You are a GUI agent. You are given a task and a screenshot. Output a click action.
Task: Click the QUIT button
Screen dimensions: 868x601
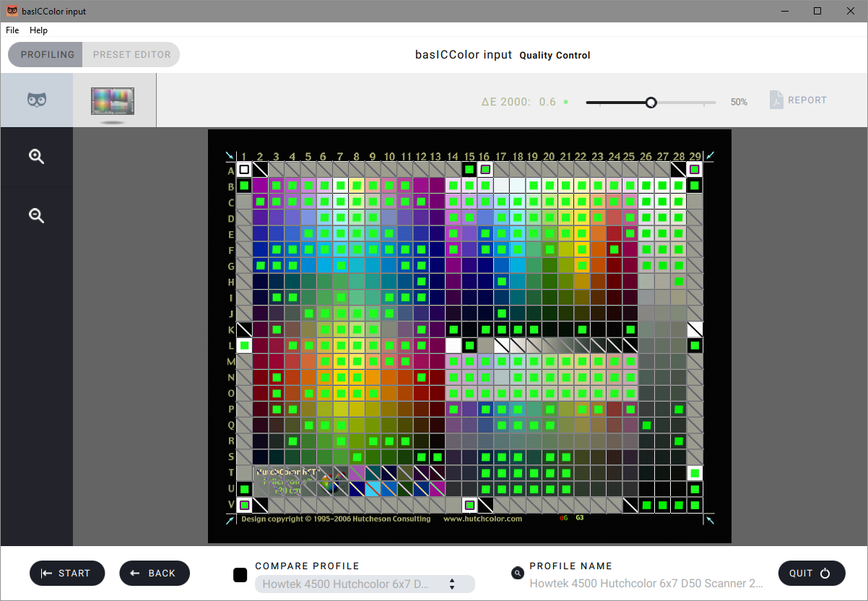pyautogui.click(x=812, y=573)
